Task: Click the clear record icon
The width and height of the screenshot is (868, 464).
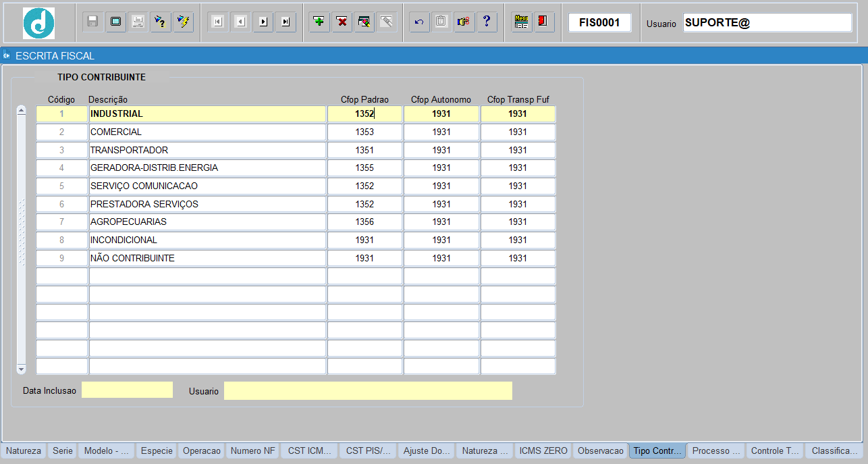Action: coord(364,22)
